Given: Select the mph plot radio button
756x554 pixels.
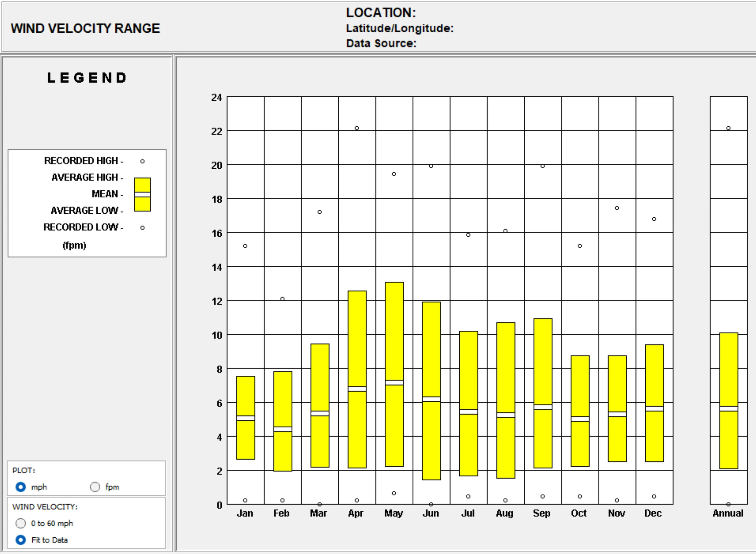Looking at the screenshot, I should coord(21,487).
